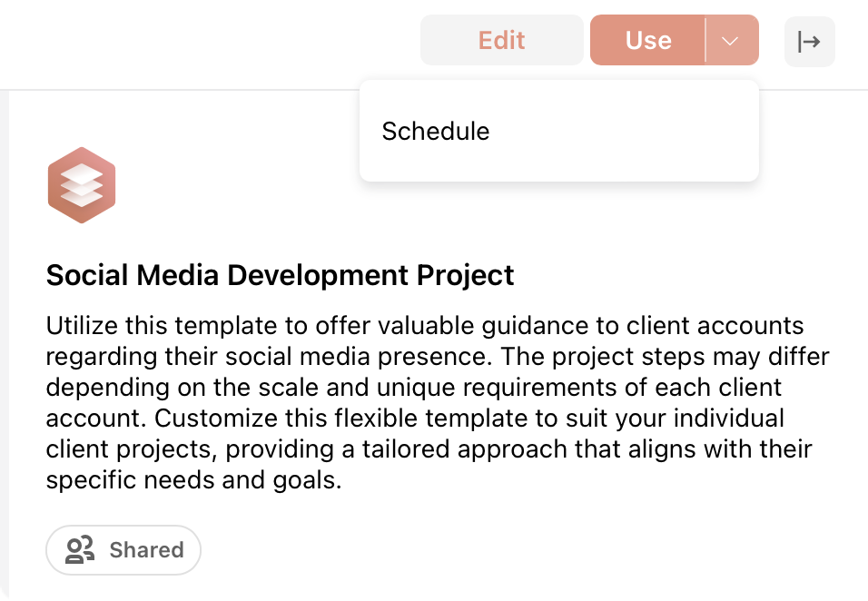Click empty header area left of Edit
868x601 pixels.
click(x=211, y=42)
